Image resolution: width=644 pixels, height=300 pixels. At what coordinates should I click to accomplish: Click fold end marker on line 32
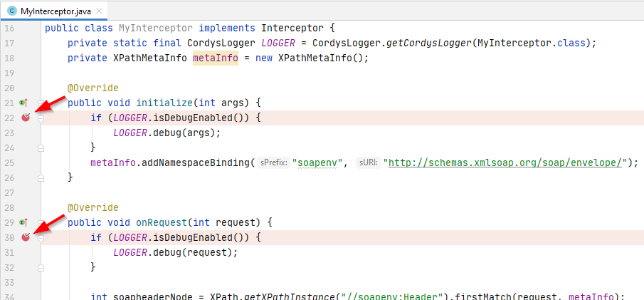[41, 267]
